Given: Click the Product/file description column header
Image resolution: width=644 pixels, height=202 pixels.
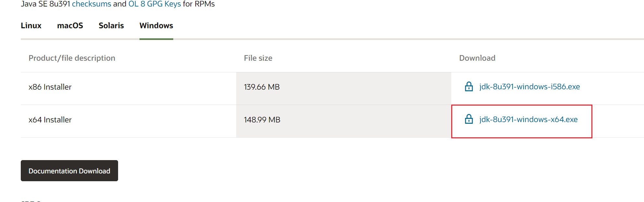Looking at the screenshot, I should pyautogui.click(x=72, y=58).
